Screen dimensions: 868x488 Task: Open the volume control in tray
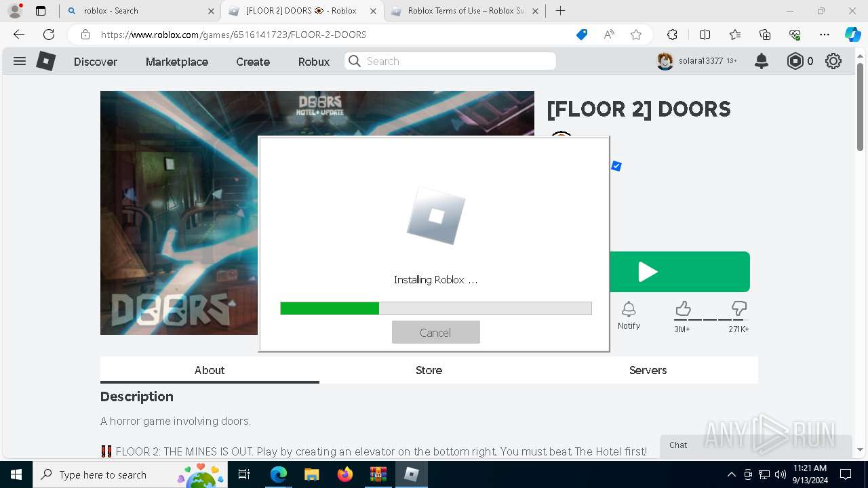click(x=781, y=474)
